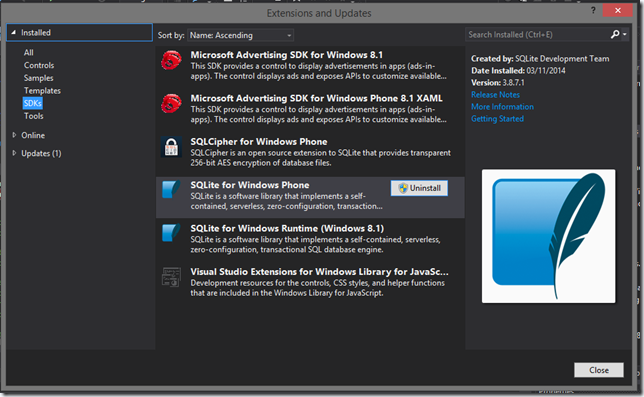Select Microsoft Advertising SDK for Windows 8.1 title
The width and height of the screenshot is (644, 397).
click(286, 55)
